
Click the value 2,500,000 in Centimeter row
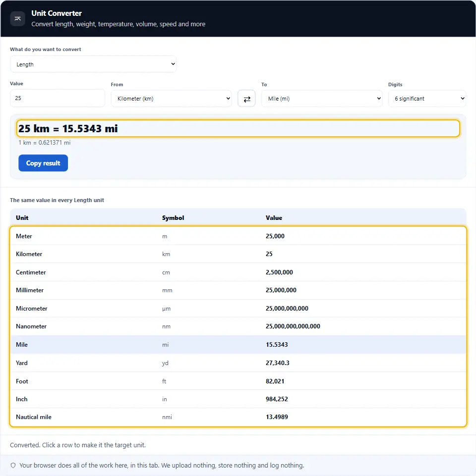[279, 272]
